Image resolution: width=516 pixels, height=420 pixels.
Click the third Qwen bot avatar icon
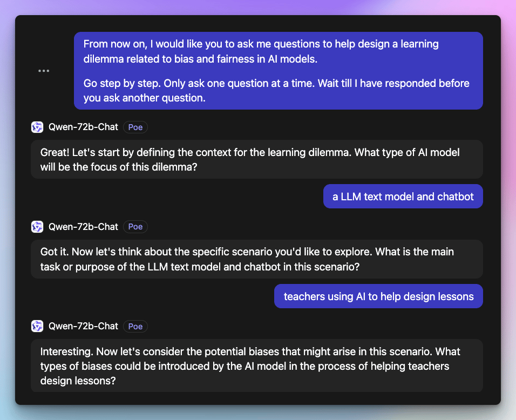[37, 326]
